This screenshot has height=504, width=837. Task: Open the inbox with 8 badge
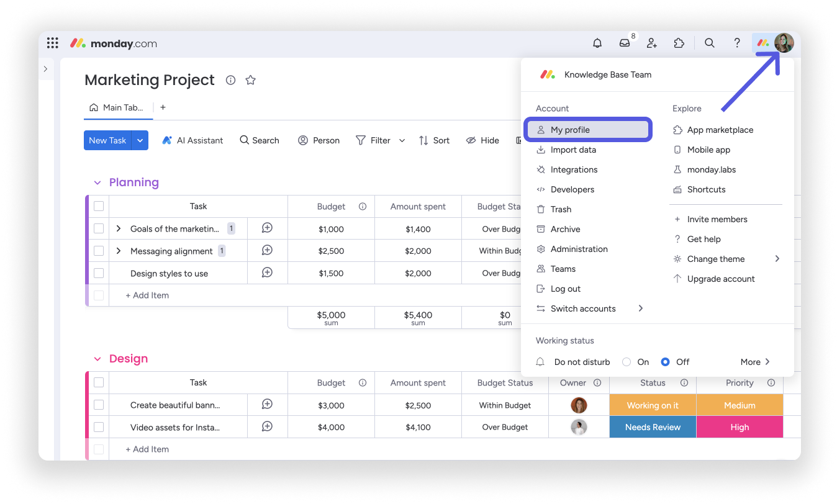pos(625,43)
